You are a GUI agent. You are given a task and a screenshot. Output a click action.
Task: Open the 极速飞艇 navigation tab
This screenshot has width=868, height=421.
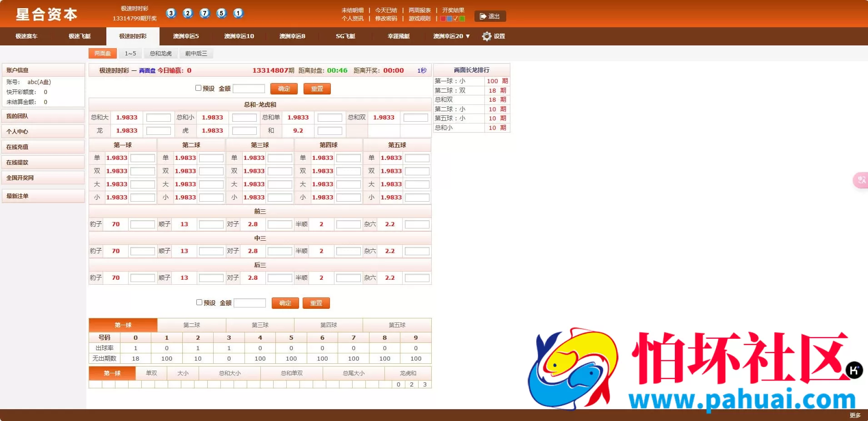pos(79,36)
